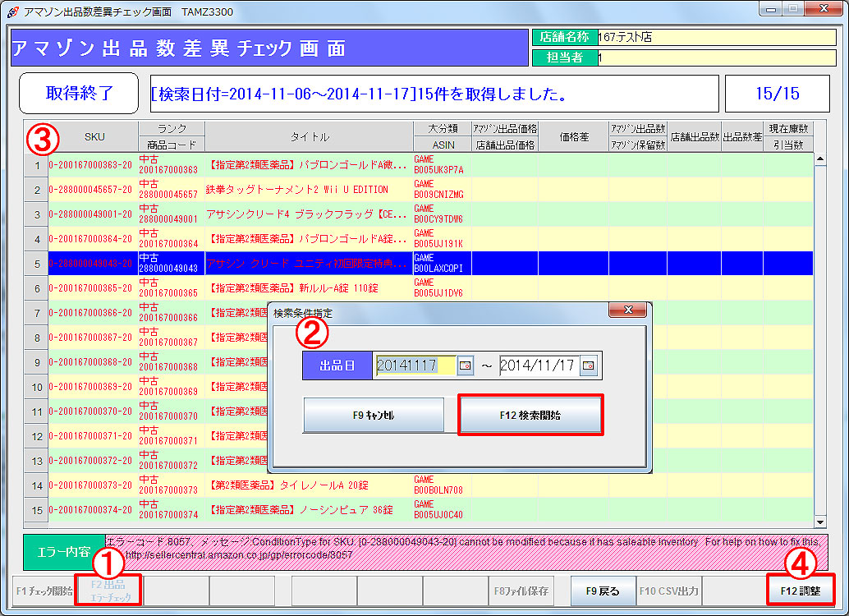849x616 pixels.
Task: Select SKU 0-288000045657-20
Action: (91, 190)
